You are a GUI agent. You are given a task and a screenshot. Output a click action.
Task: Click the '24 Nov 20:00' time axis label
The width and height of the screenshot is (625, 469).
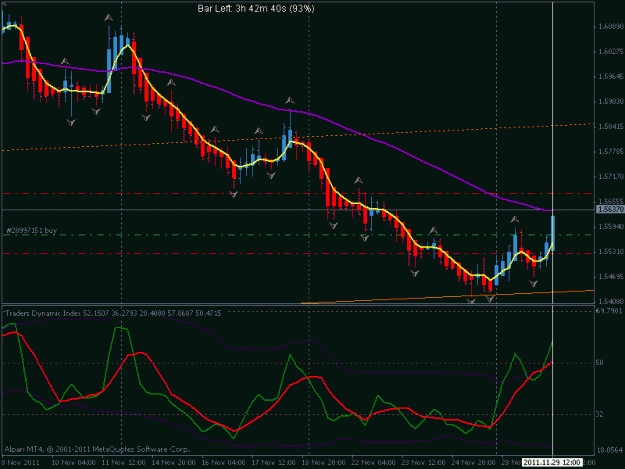474,462
